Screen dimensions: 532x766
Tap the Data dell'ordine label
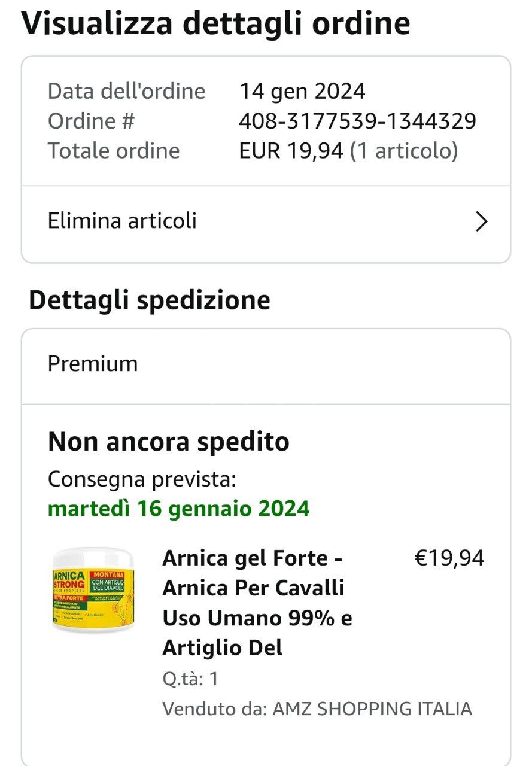click(x=126, y=92)
